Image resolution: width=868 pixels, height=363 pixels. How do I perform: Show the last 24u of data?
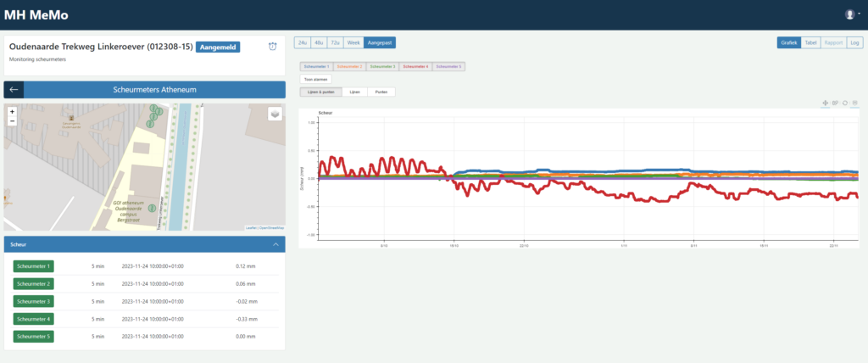302,42
